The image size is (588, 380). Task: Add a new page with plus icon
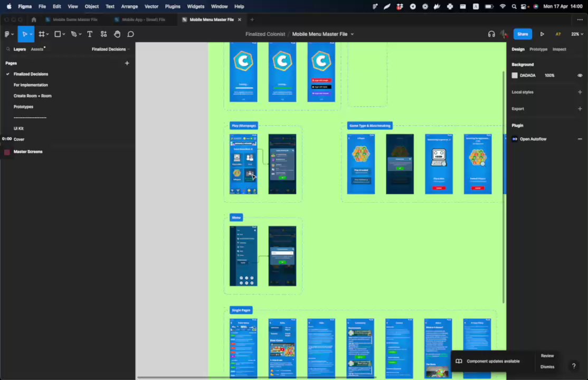(x=127, y=63)
